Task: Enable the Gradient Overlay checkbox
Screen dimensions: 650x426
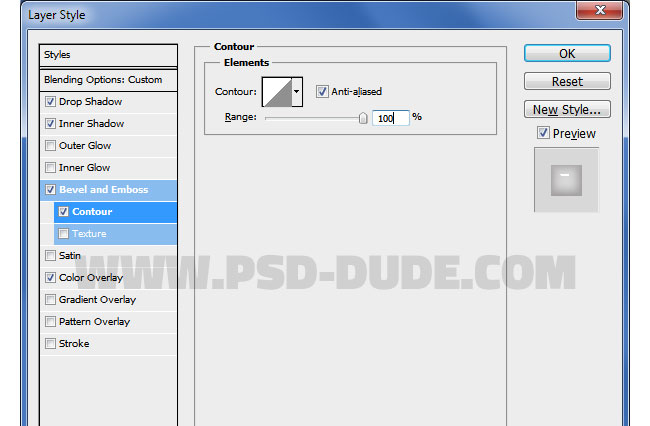Action: click(x=50, y=299)
